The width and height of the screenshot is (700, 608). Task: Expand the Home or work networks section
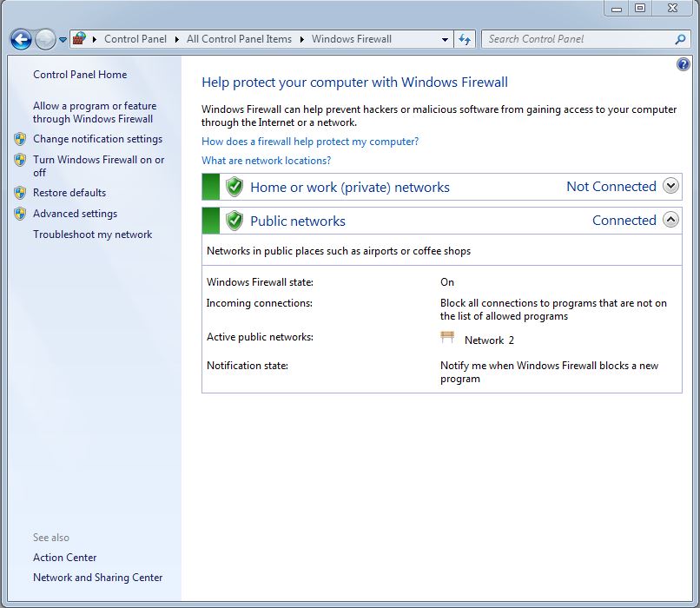(670, 185)
